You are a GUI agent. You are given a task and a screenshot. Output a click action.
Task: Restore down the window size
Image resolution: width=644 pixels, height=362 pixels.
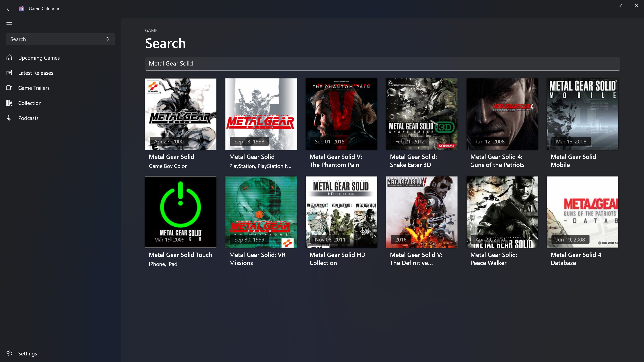coord(621,5)
